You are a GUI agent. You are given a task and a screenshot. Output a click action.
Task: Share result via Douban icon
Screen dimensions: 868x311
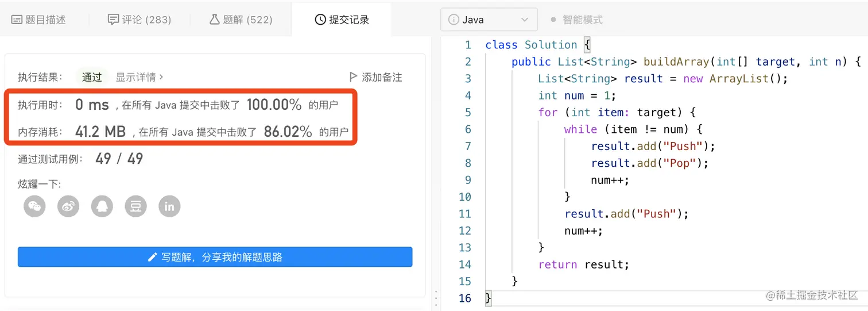click(x=135, y=206)
